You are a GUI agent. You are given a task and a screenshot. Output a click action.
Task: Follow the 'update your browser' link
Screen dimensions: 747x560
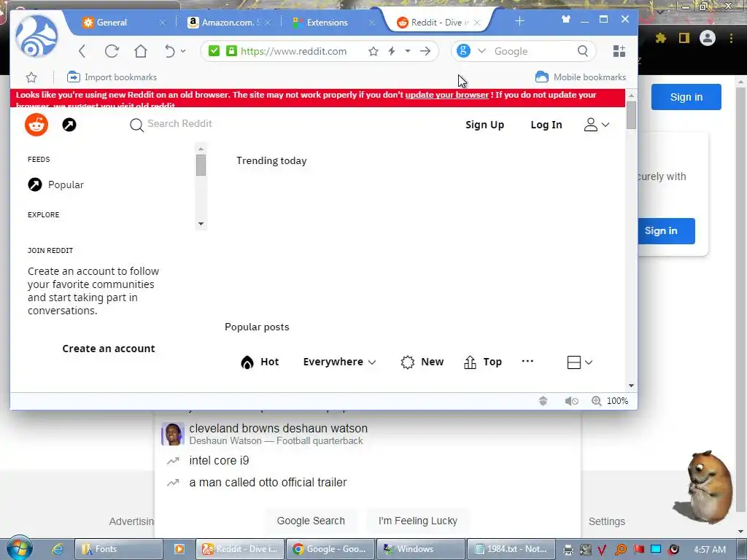click(447, 95)
